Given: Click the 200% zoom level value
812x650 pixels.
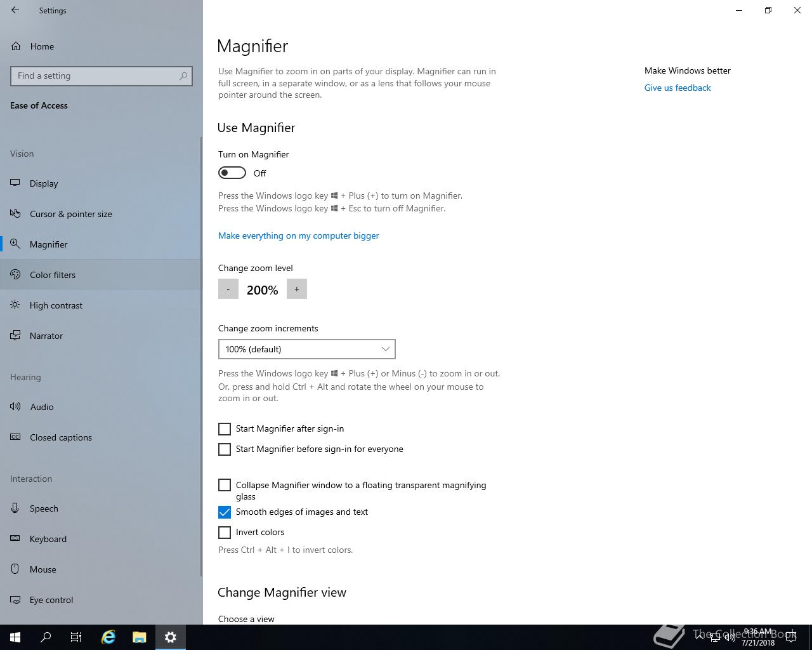Looking at the screenshot, I should click(263, 290).
